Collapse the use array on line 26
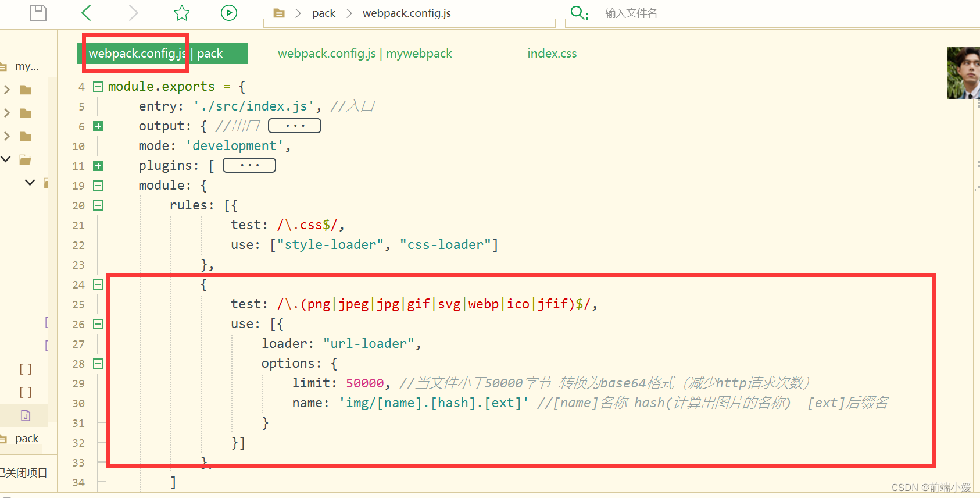The height and width of the screenshot is (498, 980). (98, 324)
